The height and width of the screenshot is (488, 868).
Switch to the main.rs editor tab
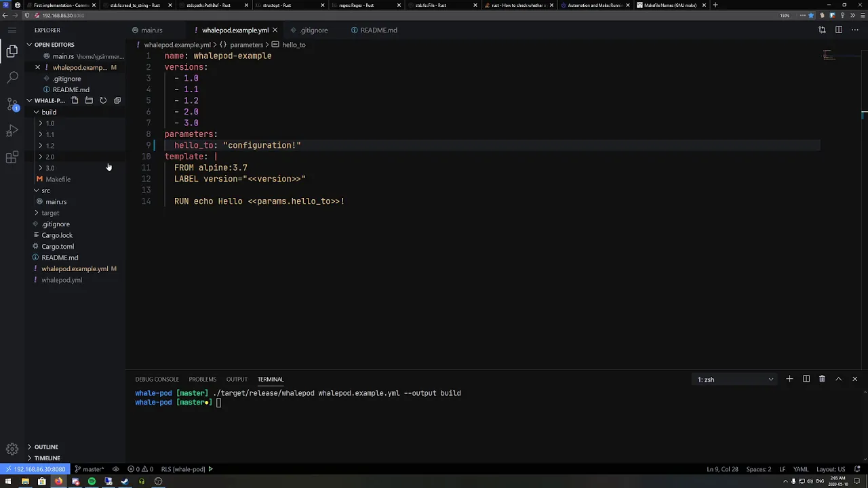(151, 30)
